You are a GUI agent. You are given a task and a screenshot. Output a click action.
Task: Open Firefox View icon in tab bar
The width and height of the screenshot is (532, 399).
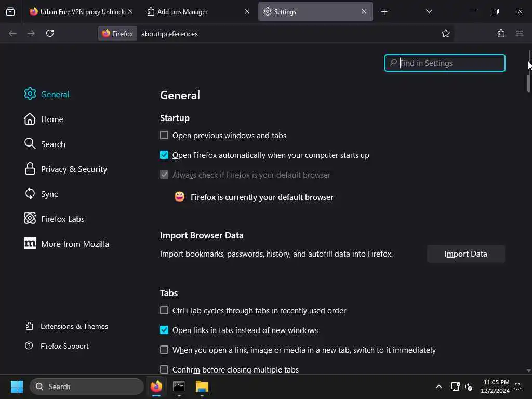10,11
